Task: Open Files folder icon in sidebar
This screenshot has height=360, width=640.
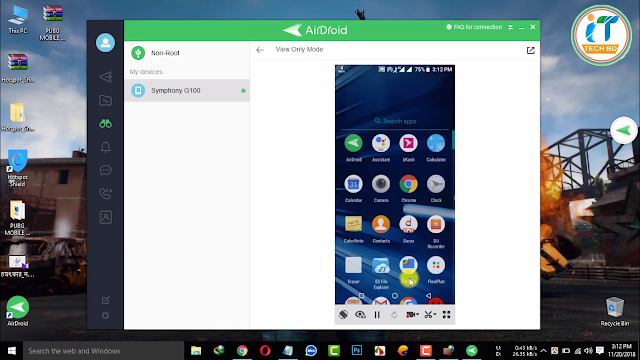Action: pos(105,100)
